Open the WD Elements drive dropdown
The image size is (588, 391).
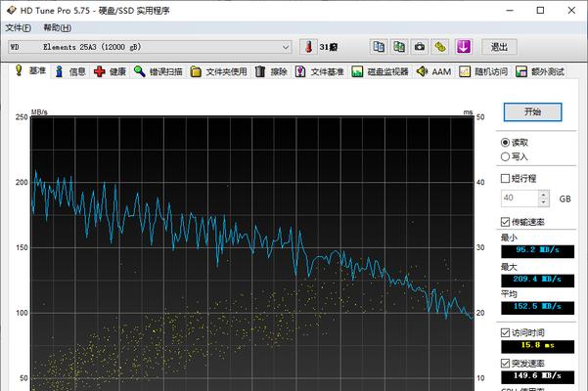tap(150, 47)
